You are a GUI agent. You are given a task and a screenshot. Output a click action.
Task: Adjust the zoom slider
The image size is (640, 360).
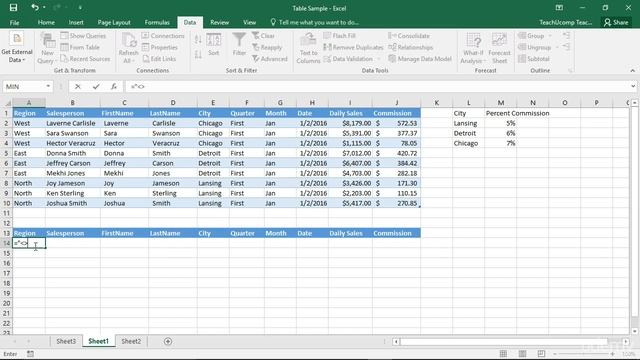584,354
